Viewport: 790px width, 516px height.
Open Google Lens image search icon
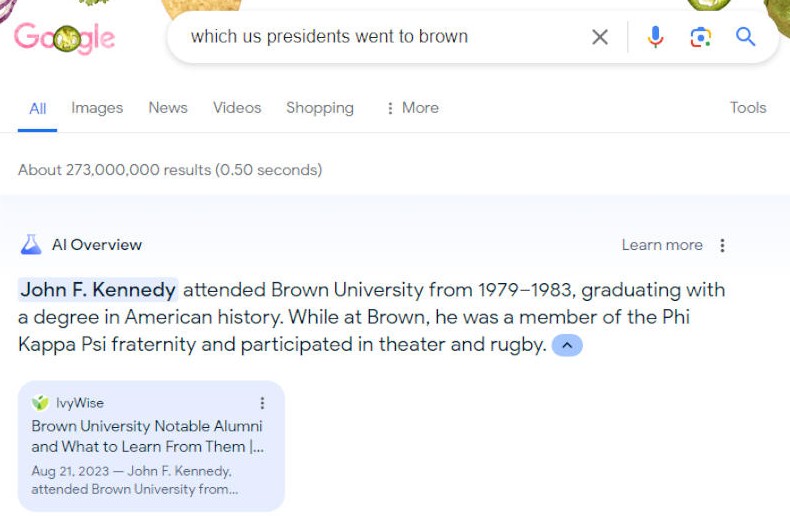[x=700, y=37]
